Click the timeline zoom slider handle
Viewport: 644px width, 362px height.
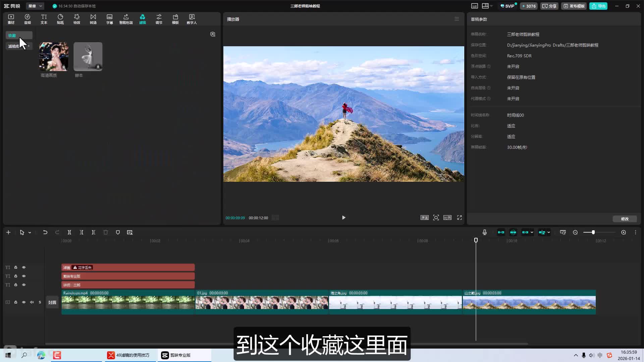click(593, 232)
